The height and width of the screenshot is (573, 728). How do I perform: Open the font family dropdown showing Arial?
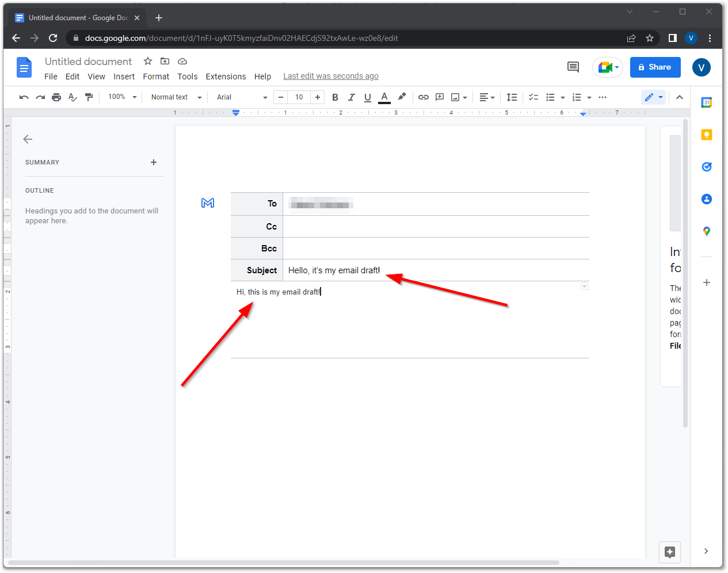pyautogui.click(x=240, y=97)
